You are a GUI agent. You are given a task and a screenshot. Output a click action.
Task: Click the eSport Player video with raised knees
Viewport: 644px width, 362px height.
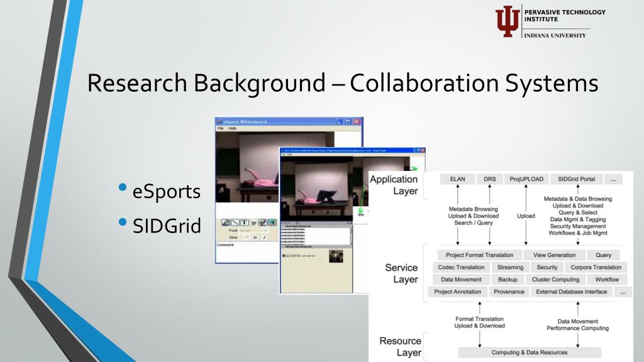point(317,189)
